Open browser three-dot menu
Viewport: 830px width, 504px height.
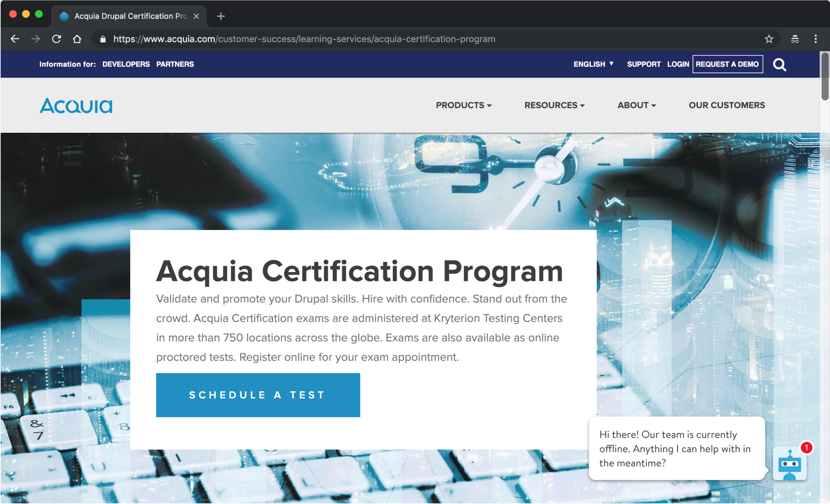[x=815, y=39]
